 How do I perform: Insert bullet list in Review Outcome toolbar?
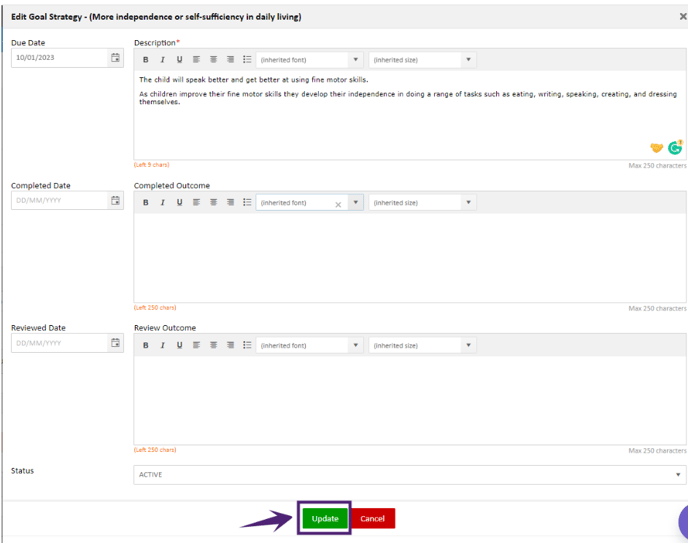[247, 346]
